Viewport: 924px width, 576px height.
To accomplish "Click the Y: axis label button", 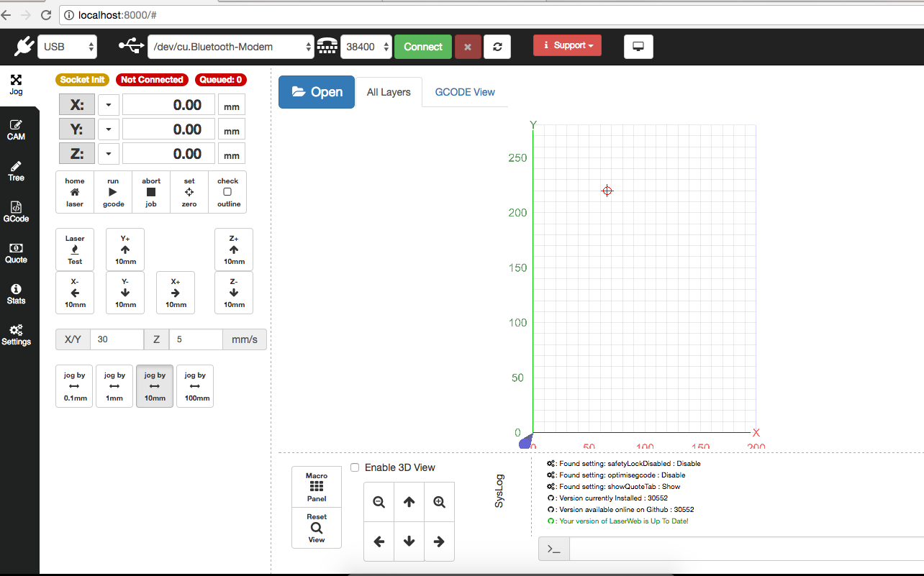I will [x=76, y=129].
